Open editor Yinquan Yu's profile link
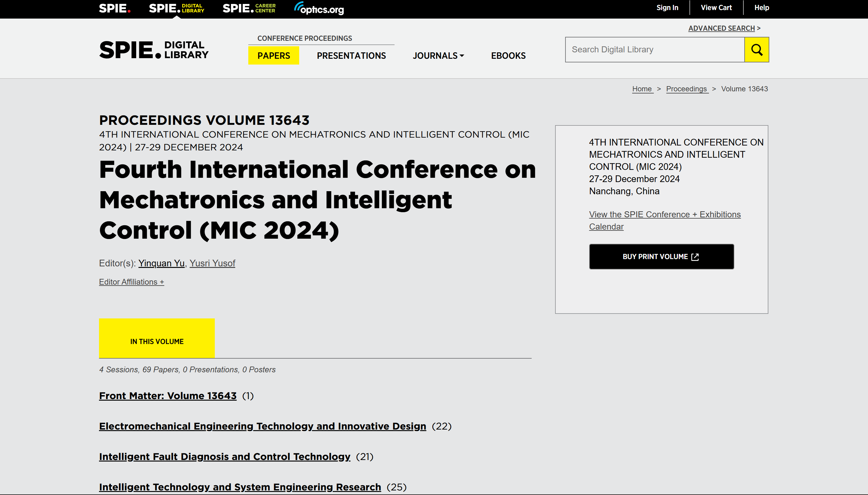 click(161, 263)
